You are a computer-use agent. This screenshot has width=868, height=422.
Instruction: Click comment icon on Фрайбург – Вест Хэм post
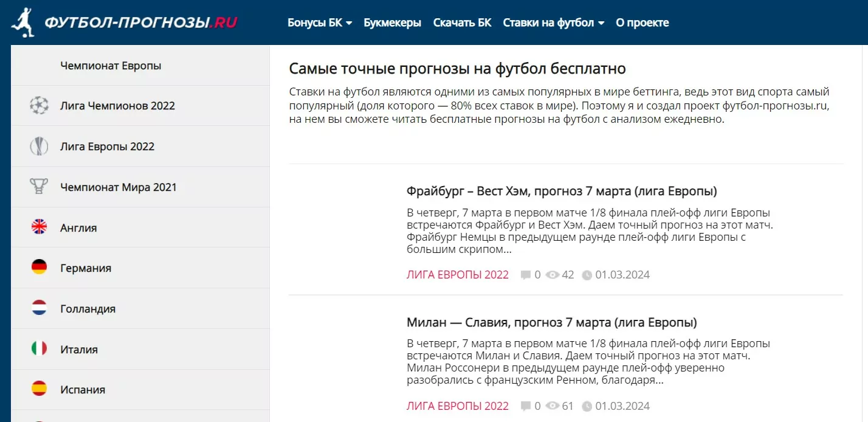(526, 275)
